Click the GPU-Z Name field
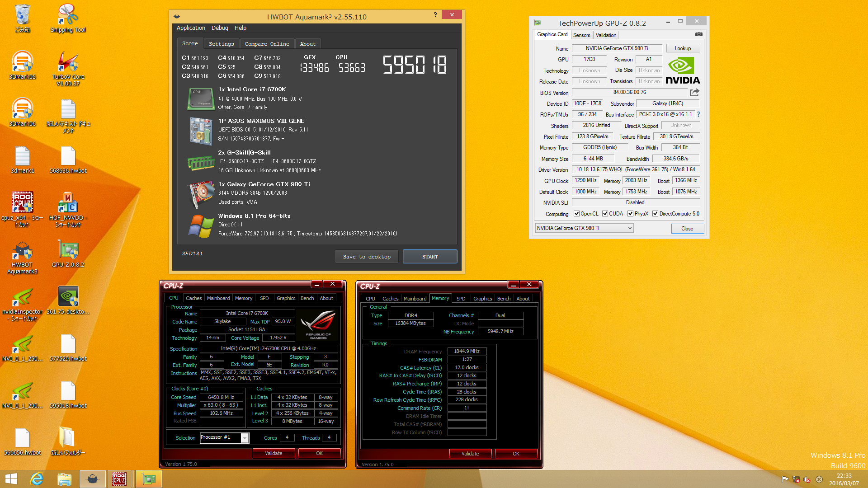Viewport: 868px width, 488px height. pyautogui.click(x=617, y=48)
